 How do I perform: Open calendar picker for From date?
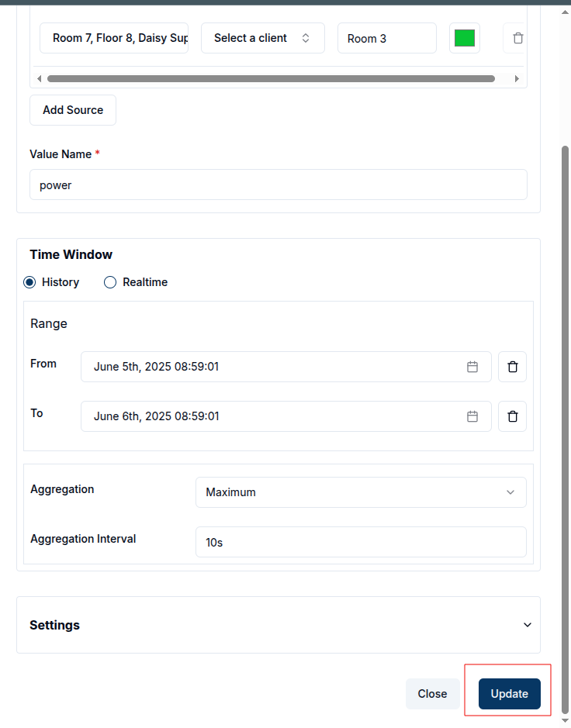472,367
